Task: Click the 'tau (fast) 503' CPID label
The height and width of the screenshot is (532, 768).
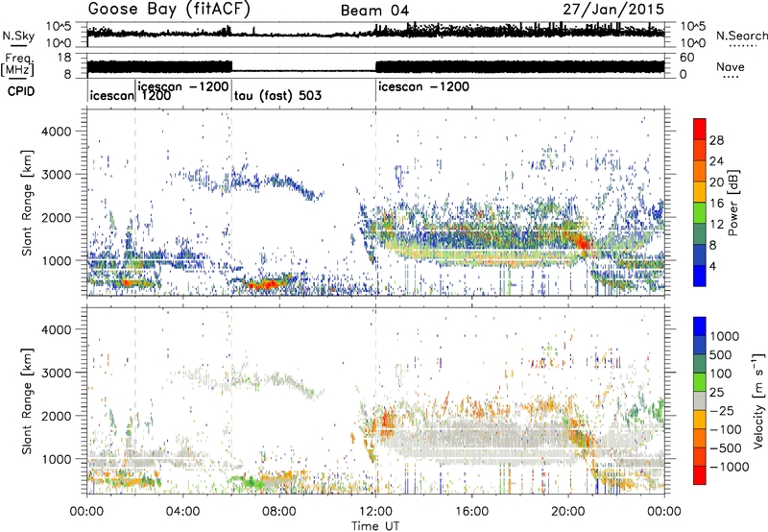Action: (x=277, y=95)
